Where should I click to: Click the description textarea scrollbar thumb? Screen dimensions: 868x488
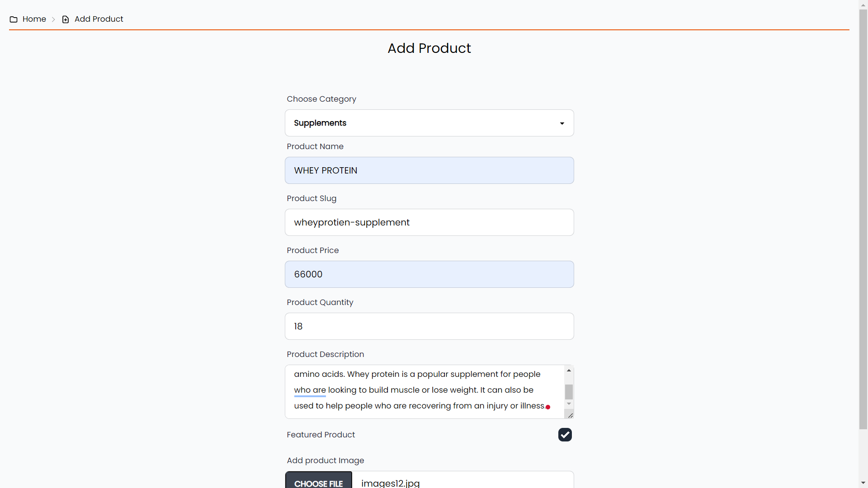pos(569,392)
